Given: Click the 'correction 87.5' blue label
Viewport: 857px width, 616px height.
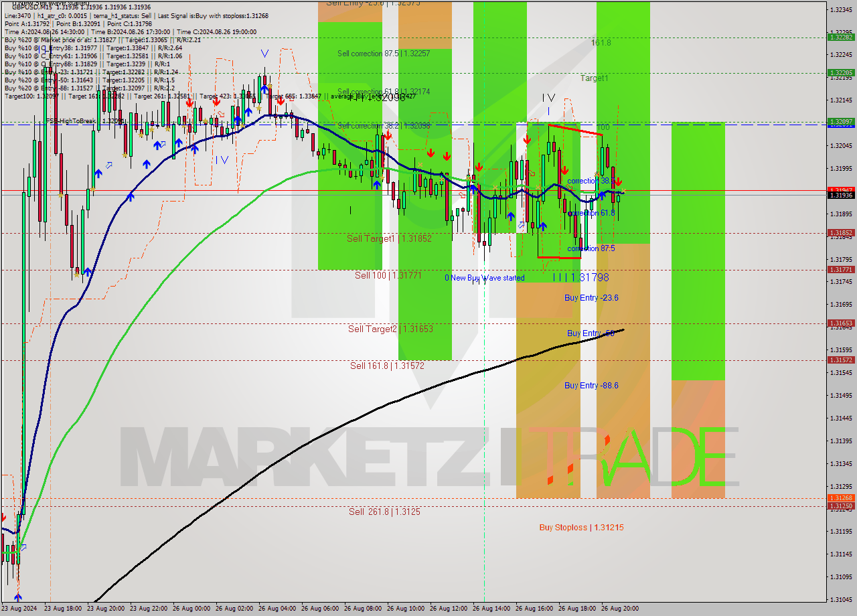Looking at the screenshot, I should [x=591, y=248].
